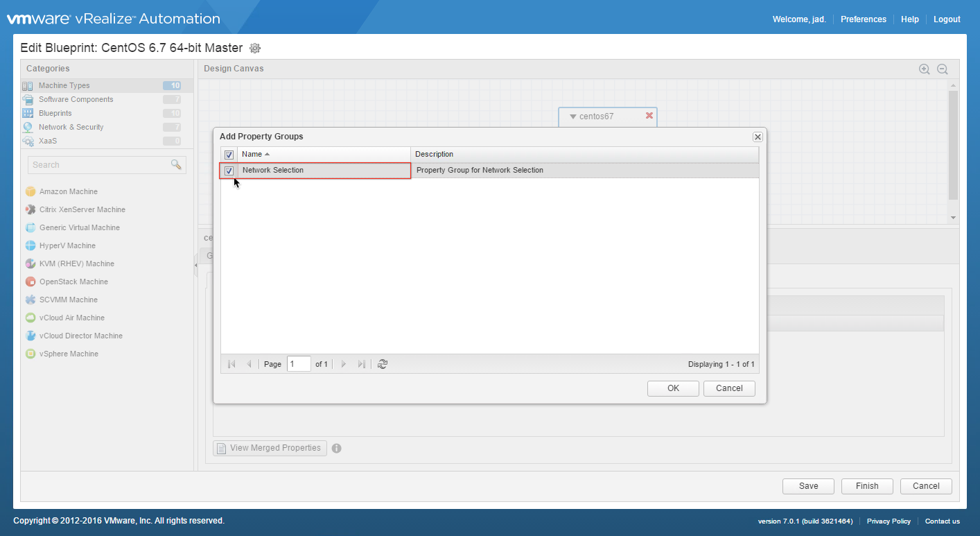Viewport: 980px width, 536px height.
Task: Refresh the property groups list
Action: click(383, 364)
